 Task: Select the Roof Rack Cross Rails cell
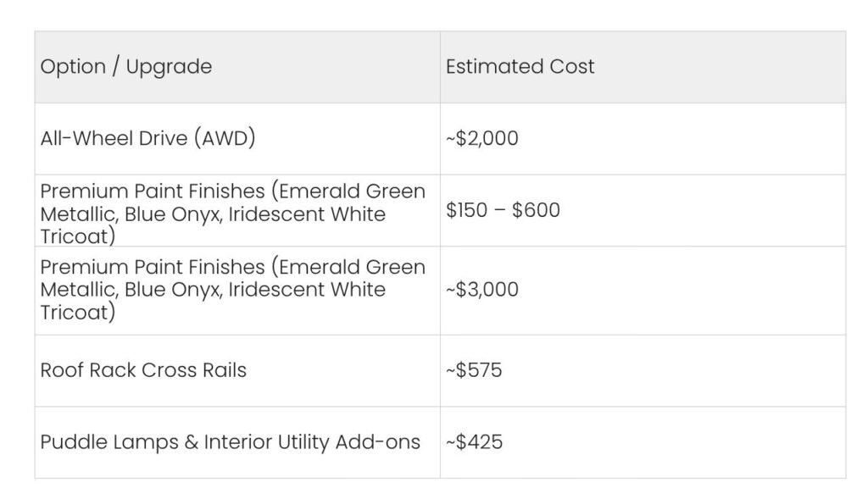click(x=237, y=371)
